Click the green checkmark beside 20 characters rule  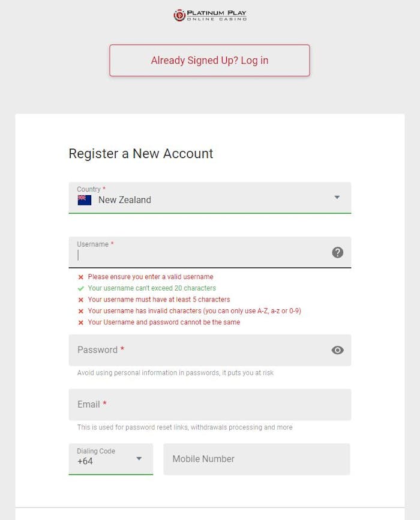point(81,289)
